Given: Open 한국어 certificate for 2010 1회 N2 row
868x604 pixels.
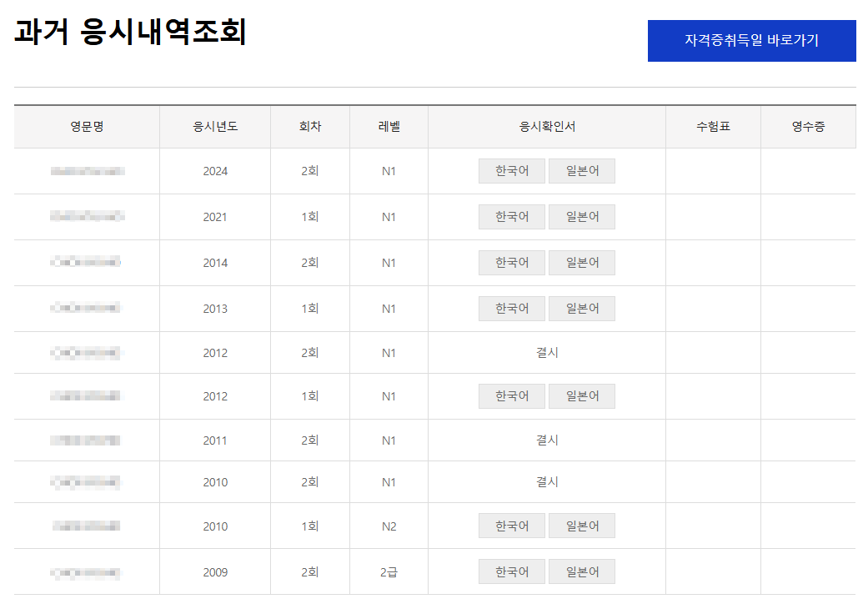Looking at the screenshot, I should (511, 526).
